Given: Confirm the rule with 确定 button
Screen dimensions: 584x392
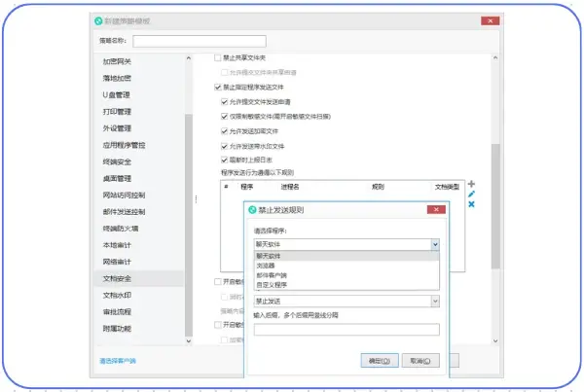Looking at the screenshot, I should click(380, 361).
